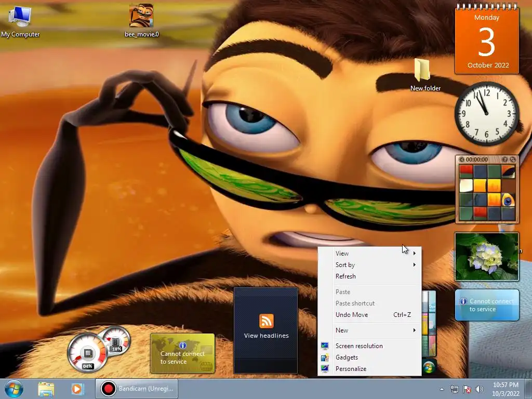Expand the View submenu
Viewport: 532px width, 399px height.
click(x=369, y=254)
